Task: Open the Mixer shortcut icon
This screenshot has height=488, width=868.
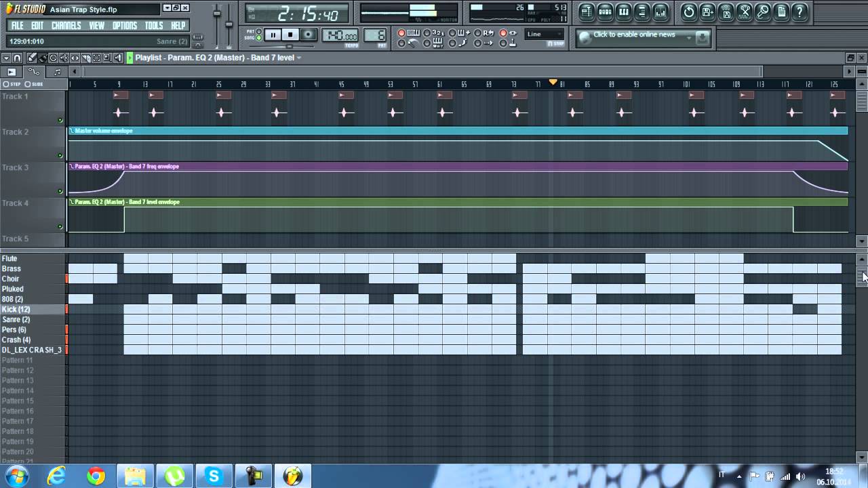Action: 660,12
